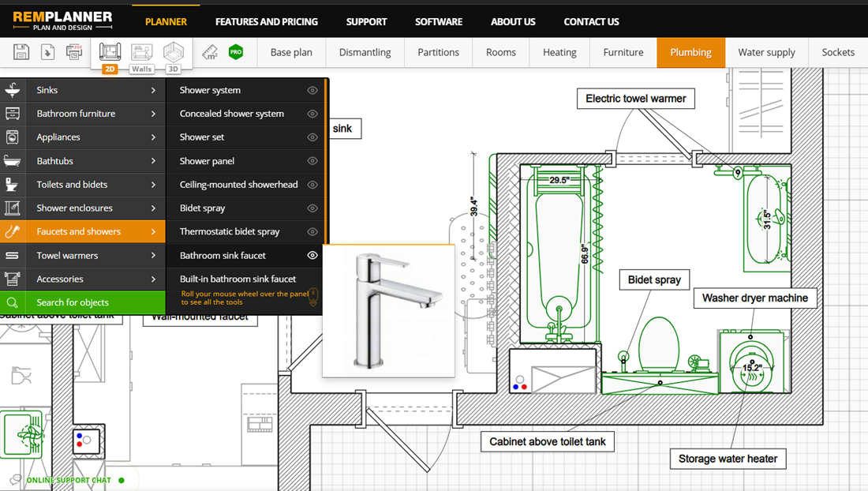
Task: Open the Software menu link
Action: click(x=439, y=21)
